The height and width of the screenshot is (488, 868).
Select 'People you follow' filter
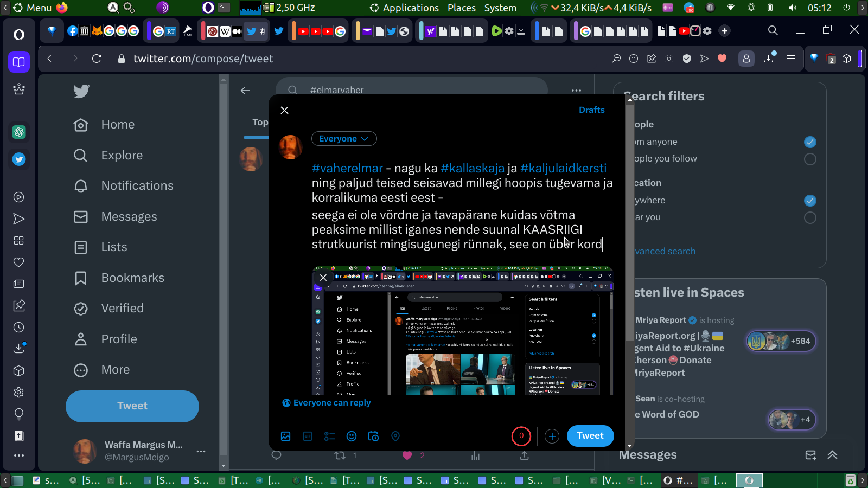pos(810,159)
